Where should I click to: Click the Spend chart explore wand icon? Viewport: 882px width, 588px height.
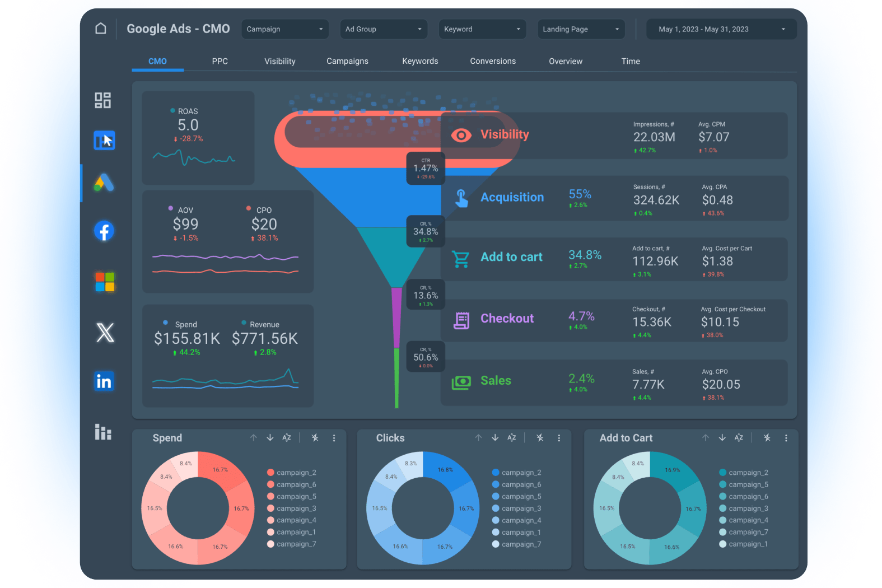pyautogui.click(x=315, y=438)
